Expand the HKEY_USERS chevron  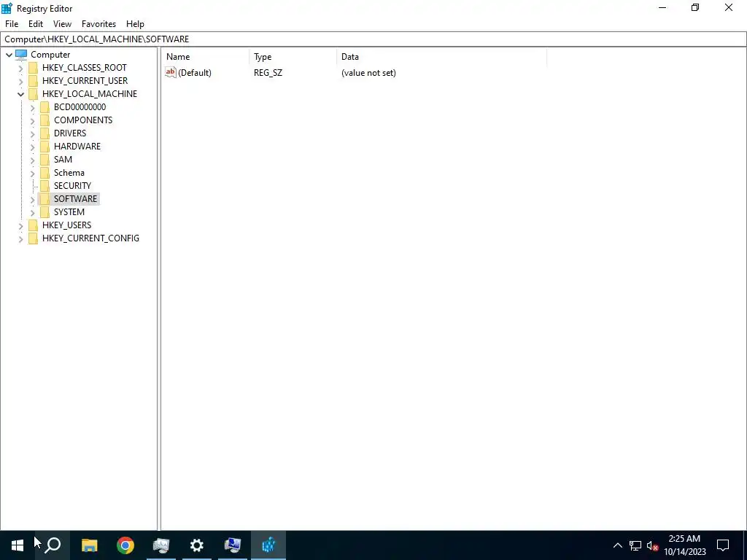pos(20,226)
